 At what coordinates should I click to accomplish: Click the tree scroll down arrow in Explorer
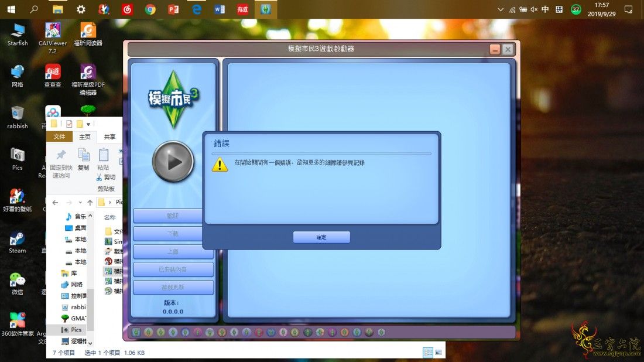click(90, 343)
